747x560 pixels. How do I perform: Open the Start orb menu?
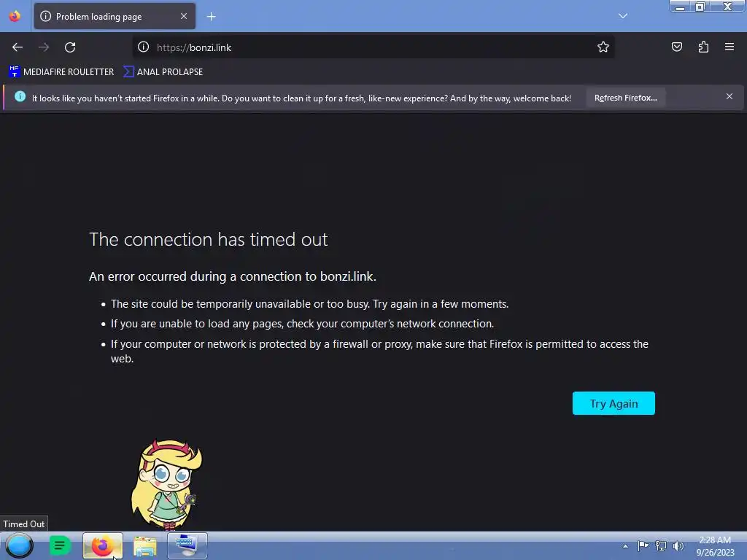[x=20, y=545]
